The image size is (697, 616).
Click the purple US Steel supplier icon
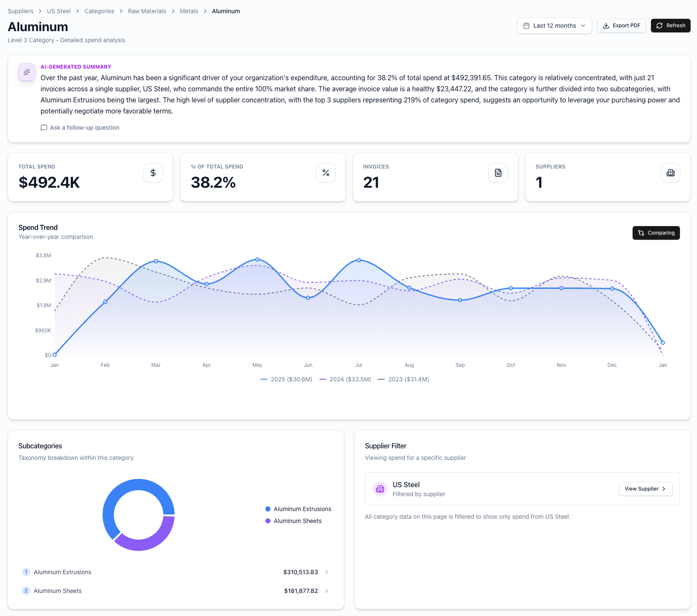click(380, 489)
